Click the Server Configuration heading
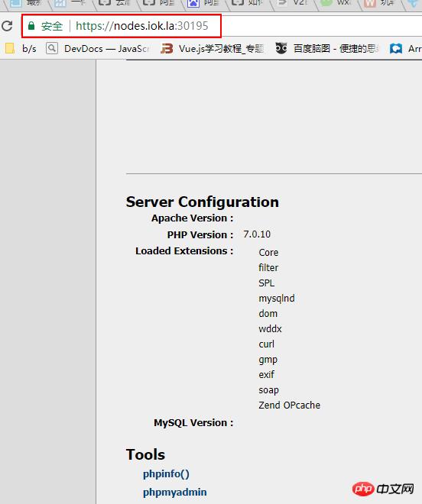Screen dimensions: 422x504 203,202
